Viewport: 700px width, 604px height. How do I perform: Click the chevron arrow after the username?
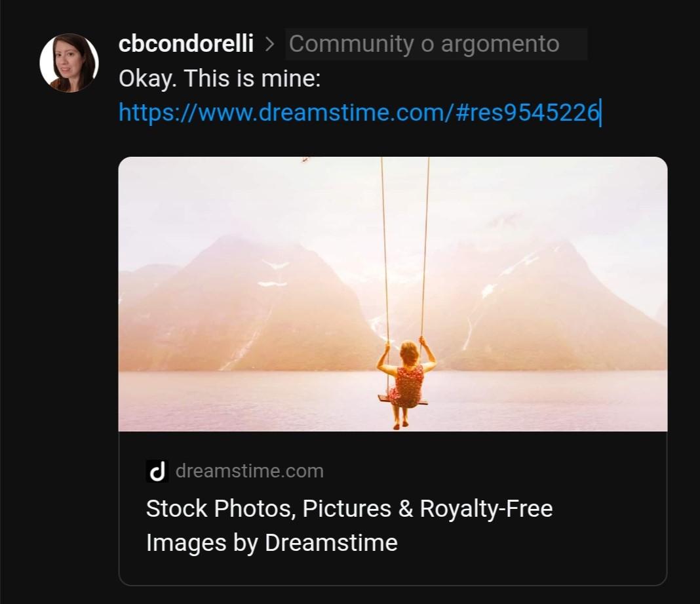pos(269,44)
